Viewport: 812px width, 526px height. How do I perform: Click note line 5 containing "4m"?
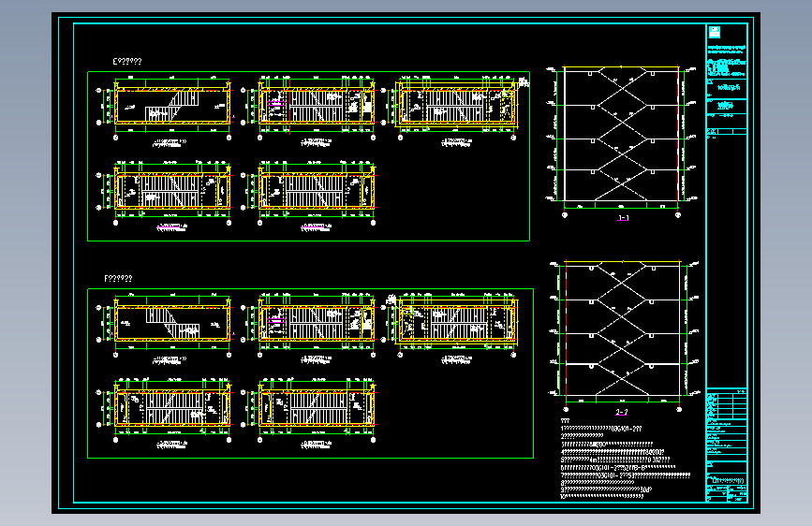615,460
